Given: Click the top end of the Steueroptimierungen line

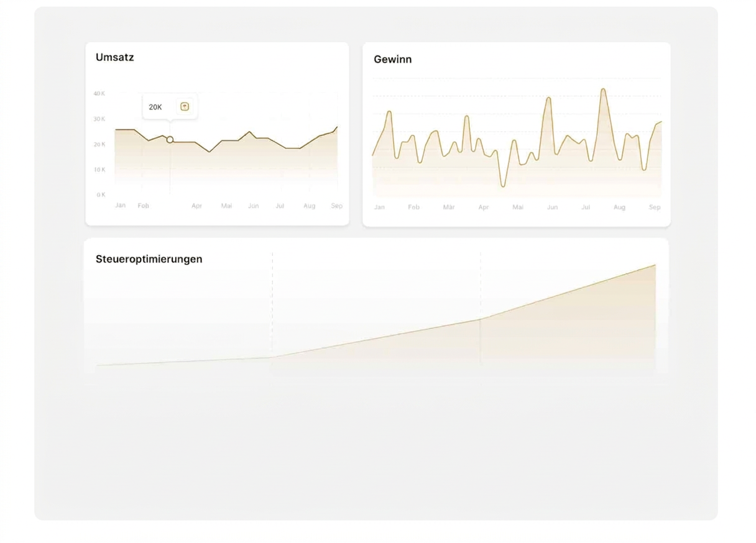Looking at the screenshot, I should [655, 265].
